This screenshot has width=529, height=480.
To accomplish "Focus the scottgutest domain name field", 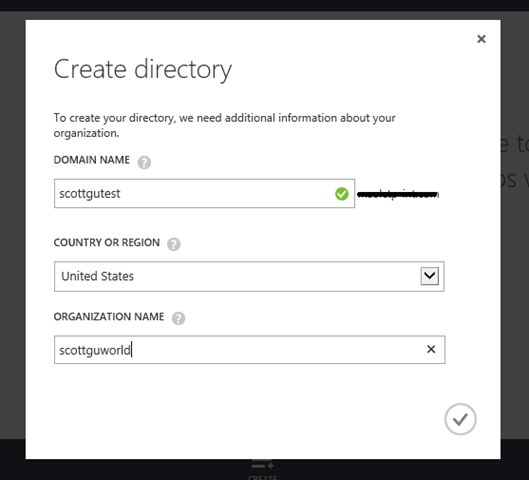I will click(x=204, y=194).
